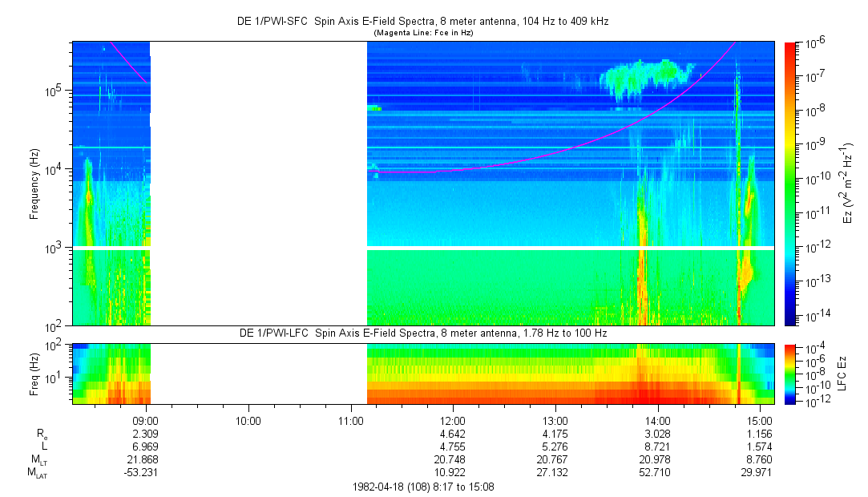Viewport: 868px width, 497px height.
Task: Click the Re value 2.309
Action: pyautogui.click(x=145, y=433)
